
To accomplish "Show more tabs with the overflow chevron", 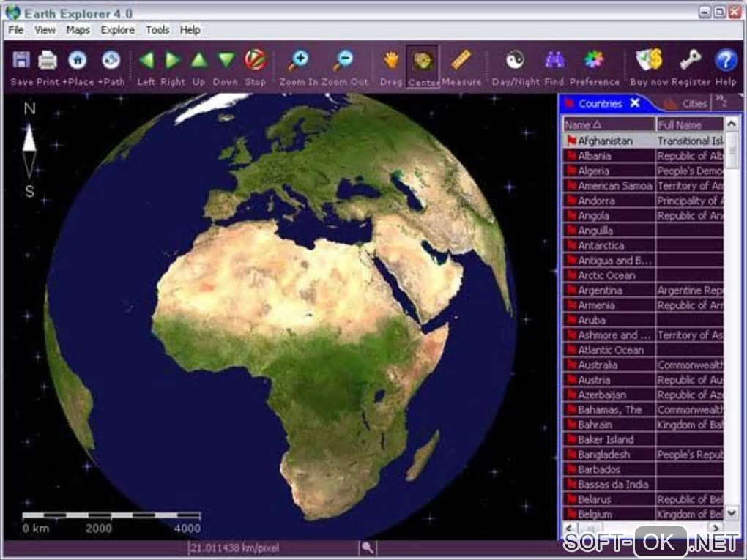I will 721,101.
